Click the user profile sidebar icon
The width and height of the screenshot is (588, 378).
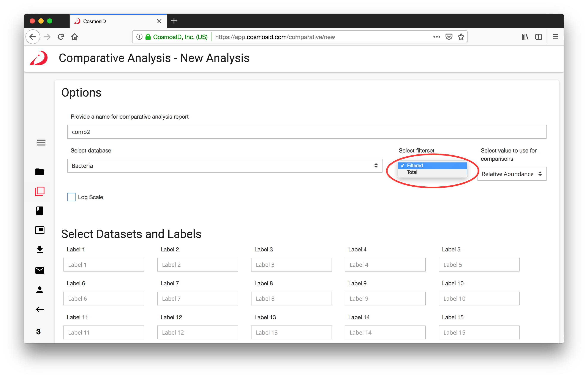tap(40, 290)
